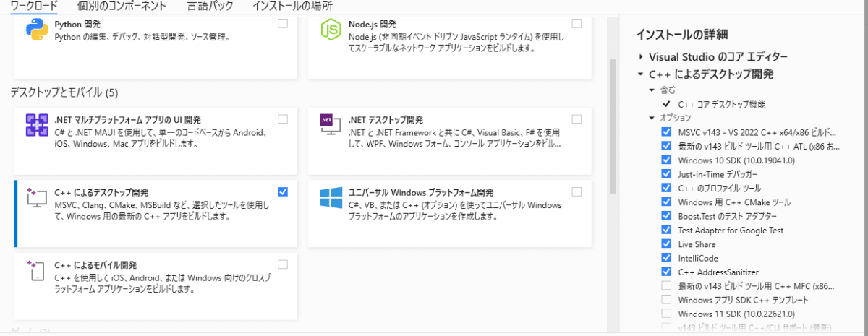Click the Node.js development workload icon
Image resolution: width=868 pixels, height=336 pixels.
(331, 31)
